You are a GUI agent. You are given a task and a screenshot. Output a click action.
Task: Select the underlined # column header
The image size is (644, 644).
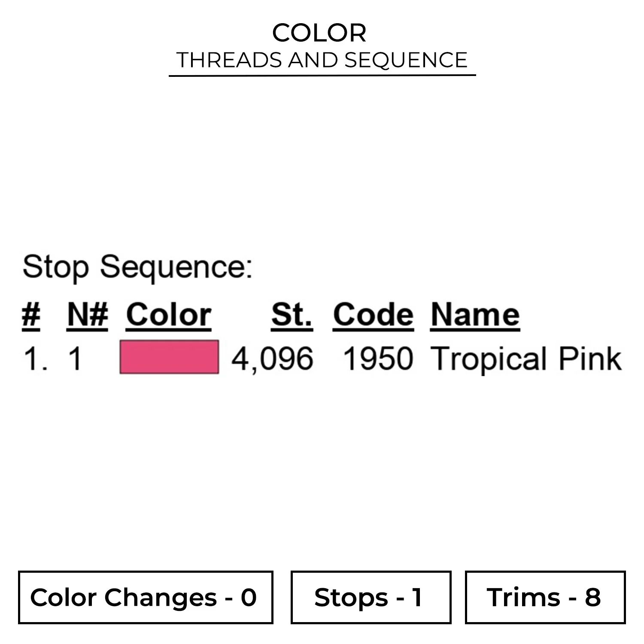point(31,315)
